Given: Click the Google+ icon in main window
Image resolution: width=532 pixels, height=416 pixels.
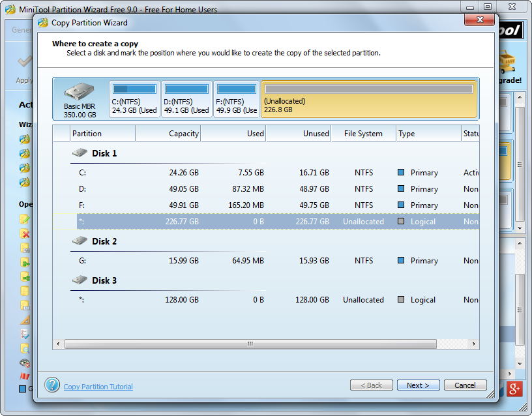Looking at the screenshot, I should pyautogui.click(x=514, y=389).
